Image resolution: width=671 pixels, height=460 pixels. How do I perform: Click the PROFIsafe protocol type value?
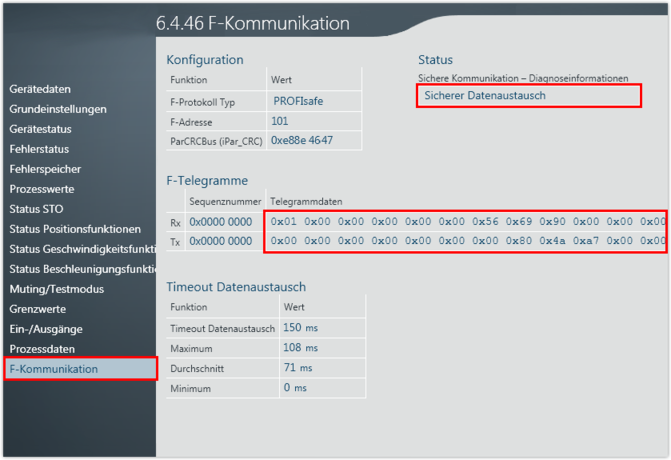(298, 101)
